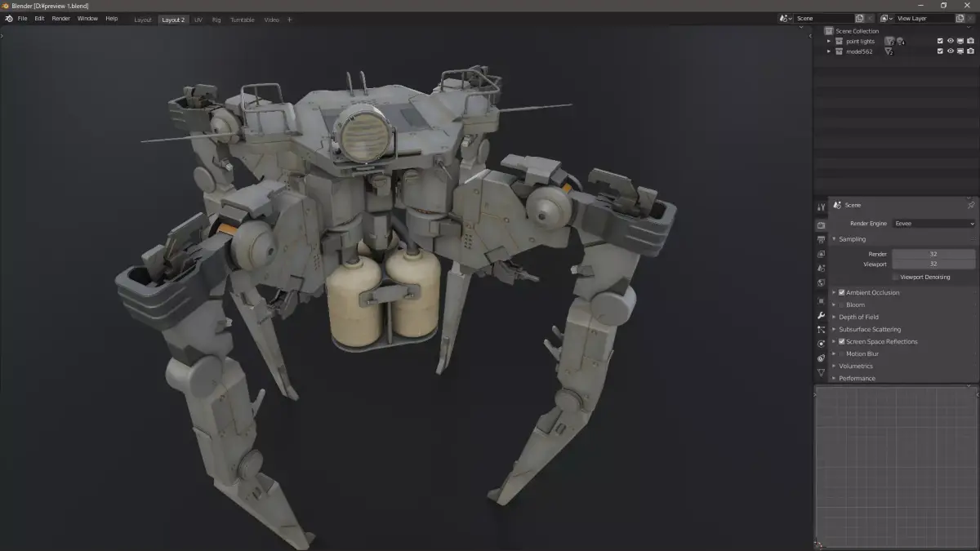Click the Render samples value field
The height and width of the screenshot is (551, 980).
(x=933, y=254)
